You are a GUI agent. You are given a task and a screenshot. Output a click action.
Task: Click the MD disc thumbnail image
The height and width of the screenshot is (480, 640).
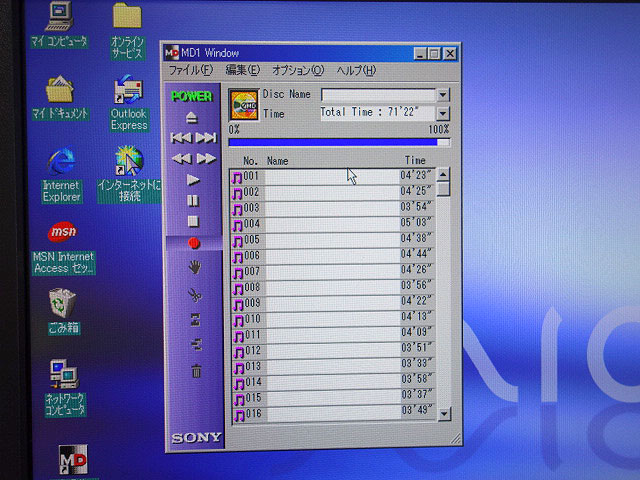click(244, 105)
